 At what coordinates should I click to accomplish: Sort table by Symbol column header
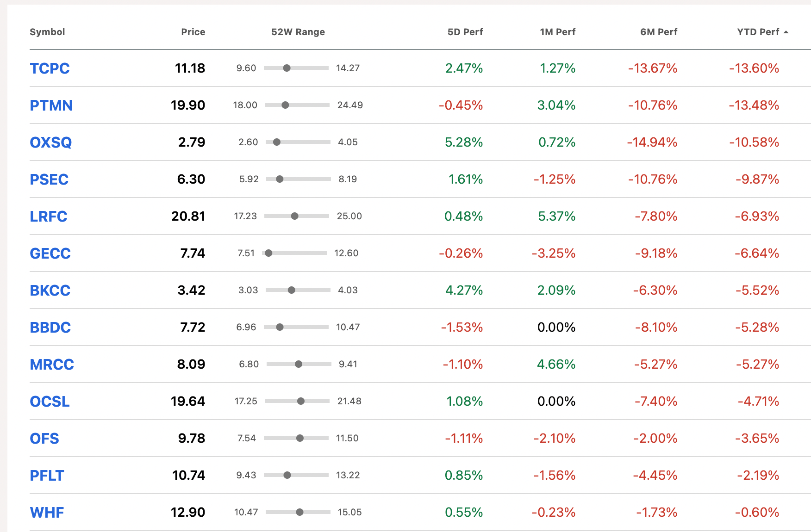47,32
